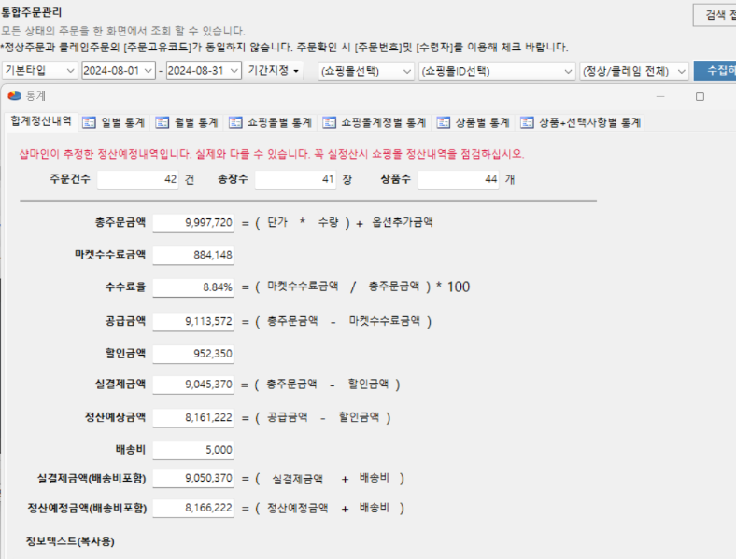
Task: Click the 상품+선택사항별 통계 tab icon
Action: pyautogui.click(x=529, y=122)
